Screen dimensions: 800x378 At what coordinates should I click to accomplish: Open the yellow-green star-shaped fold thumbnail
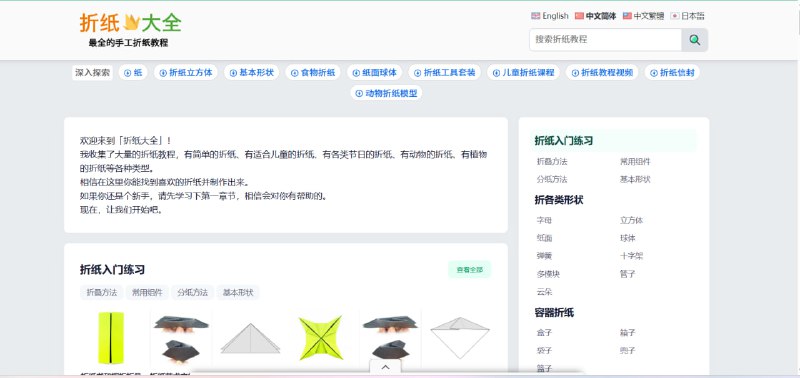(320, 338)
